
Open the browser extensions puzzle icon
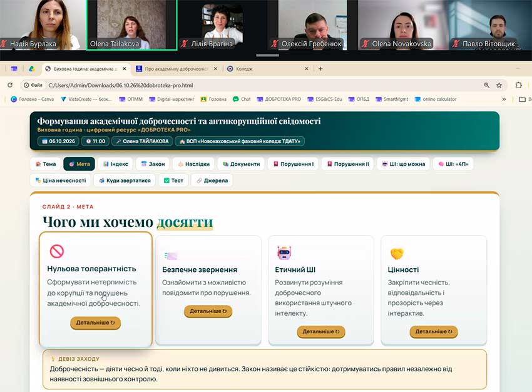tap(518, 85)
